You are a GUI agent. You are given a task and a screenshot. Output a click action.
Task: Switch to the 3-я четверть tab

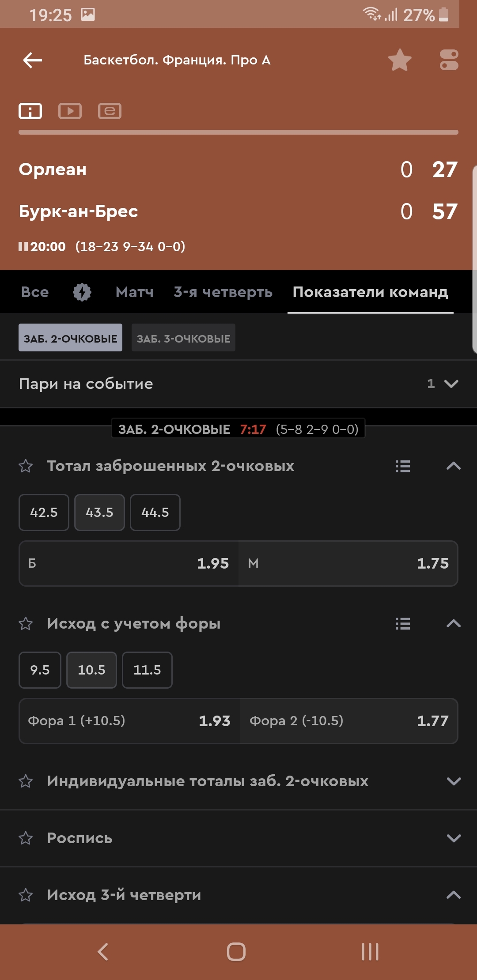223,292
